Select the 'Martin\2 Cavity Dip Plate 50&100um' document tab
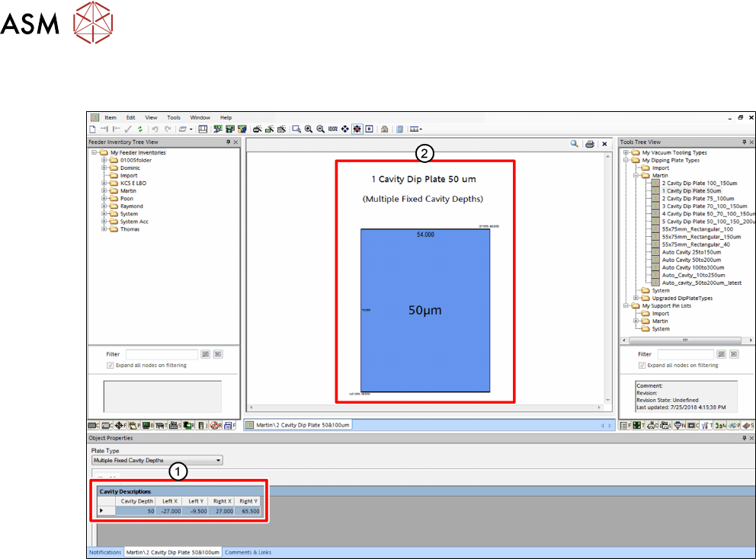Screen dimensions: 756x559 (298, 425)
